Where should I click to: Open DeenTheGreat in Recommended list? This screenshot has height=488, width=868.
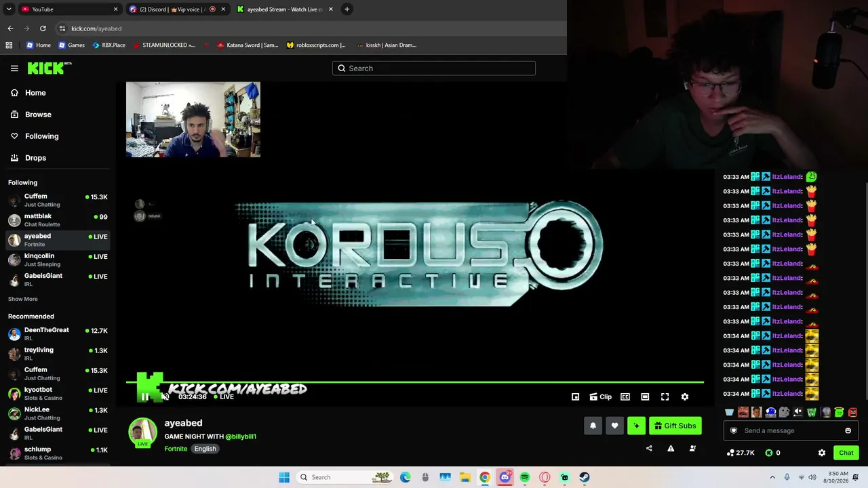tap(58, 333)
